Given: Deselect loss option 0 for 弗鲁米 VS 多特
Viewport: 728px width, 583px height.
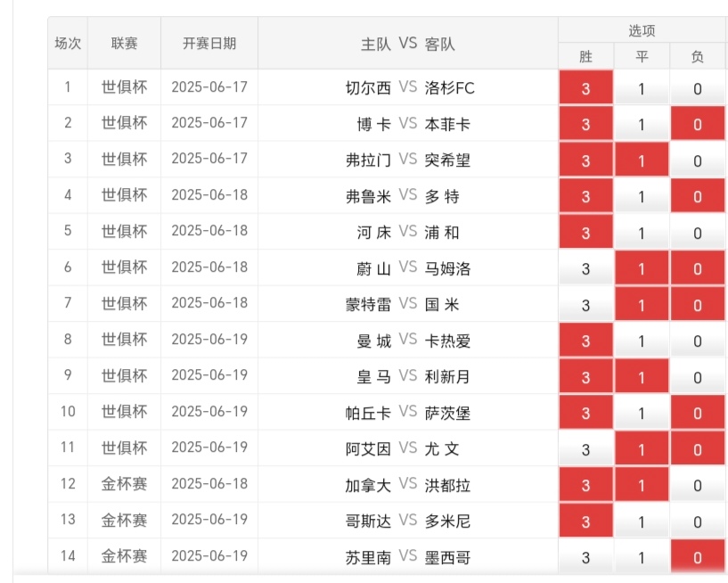Looking at the screenshot, I should coord(698,195).
